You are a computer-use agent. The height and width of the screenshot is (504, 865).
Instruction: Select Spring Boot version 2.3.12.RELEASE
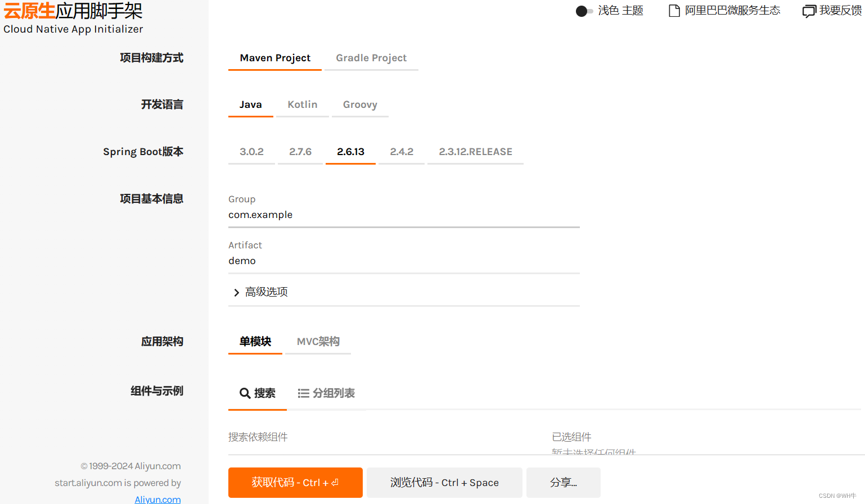pyautogui.click(x=475, y=152)
